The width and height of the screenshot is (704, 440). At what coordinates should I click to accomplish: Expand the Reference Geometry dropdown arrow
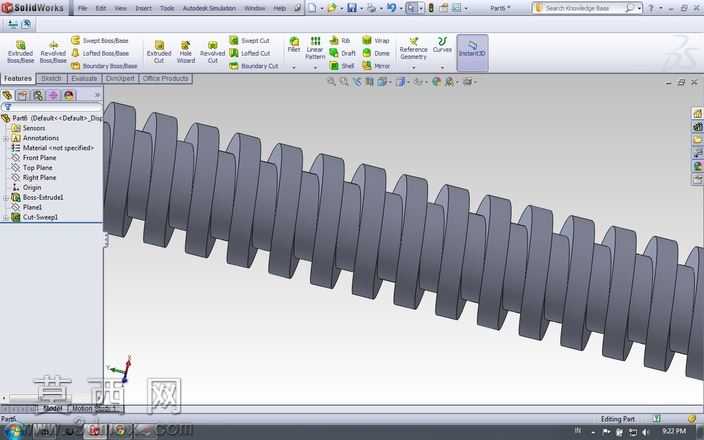[x=414, y=68]
